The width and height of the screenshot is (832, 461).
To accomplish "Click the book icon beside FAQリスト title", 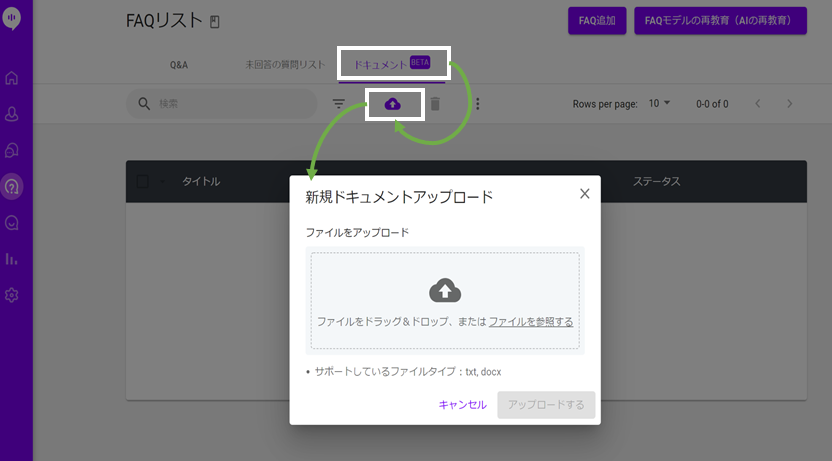I will [x=214, y=22].
